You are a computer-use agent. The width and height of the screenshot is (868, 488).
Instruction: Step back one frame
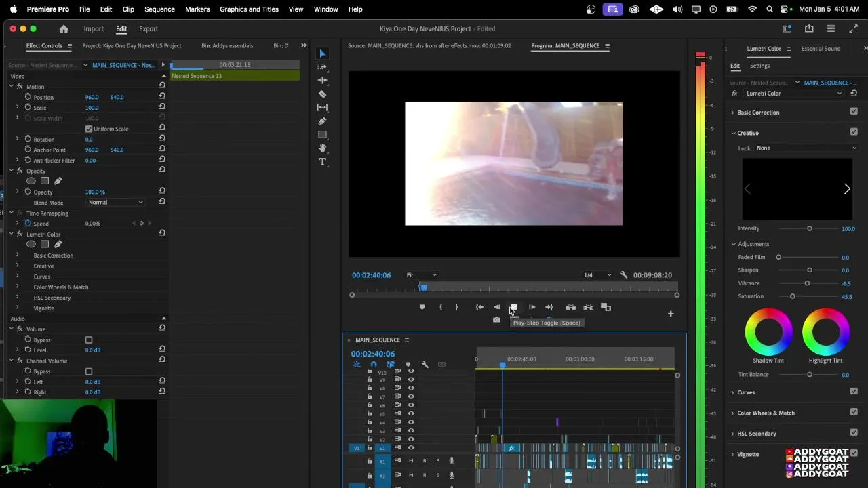point(496,308)
